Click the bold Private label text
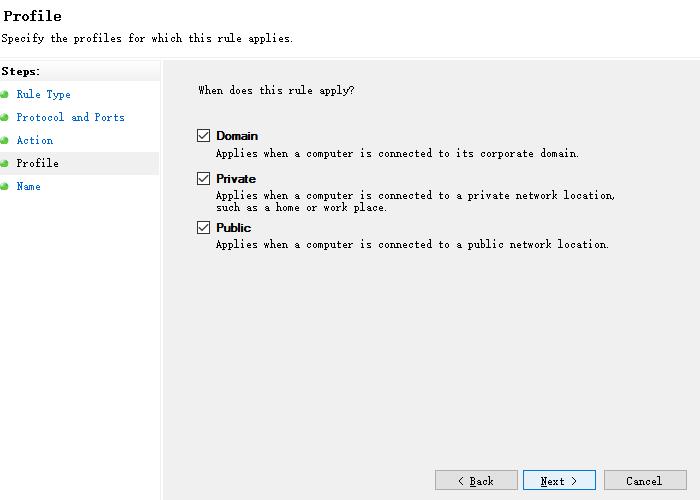The height and width of the screenshot is (500, 700). 236,179
